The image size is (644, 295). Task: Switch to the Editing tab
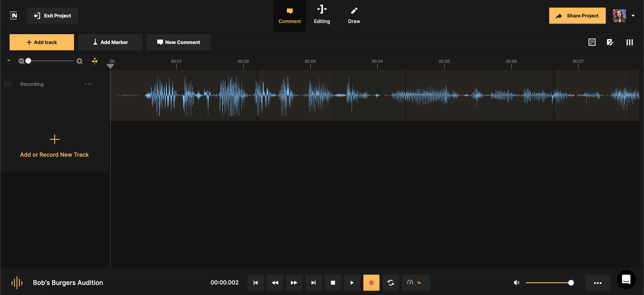(322, 15)
